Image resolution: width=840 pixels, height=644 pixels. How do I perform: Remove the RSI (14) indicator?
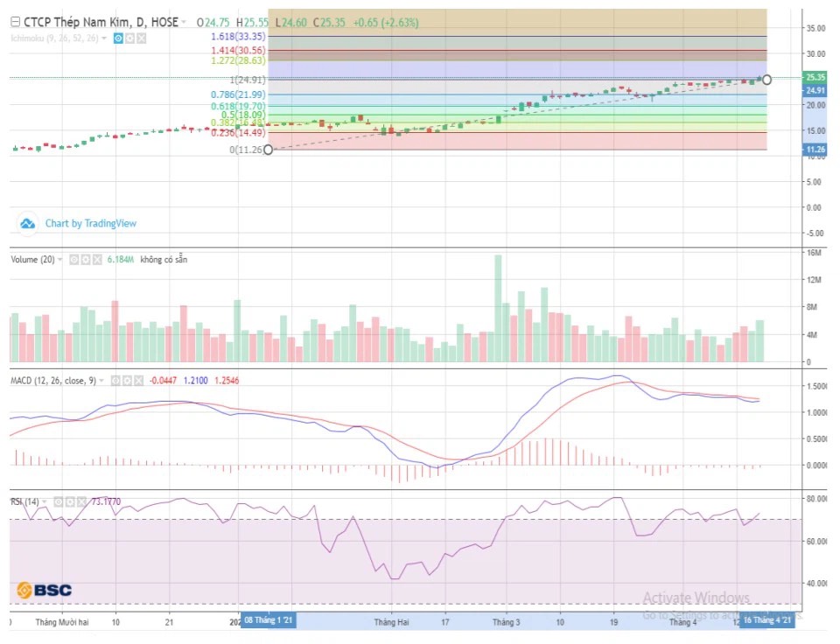pyautogui.click(x=81, y=502)
